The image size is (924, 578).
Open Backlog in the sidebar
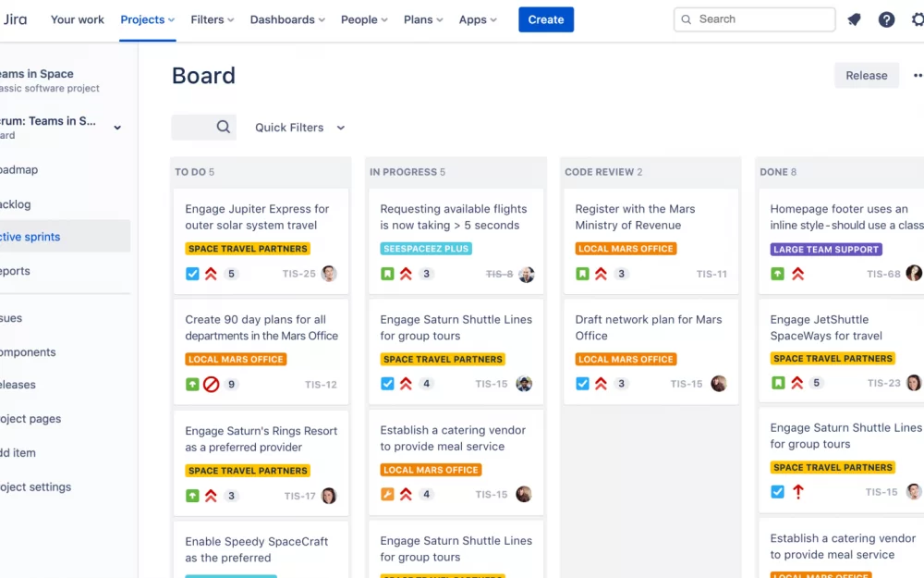[16, 204]
